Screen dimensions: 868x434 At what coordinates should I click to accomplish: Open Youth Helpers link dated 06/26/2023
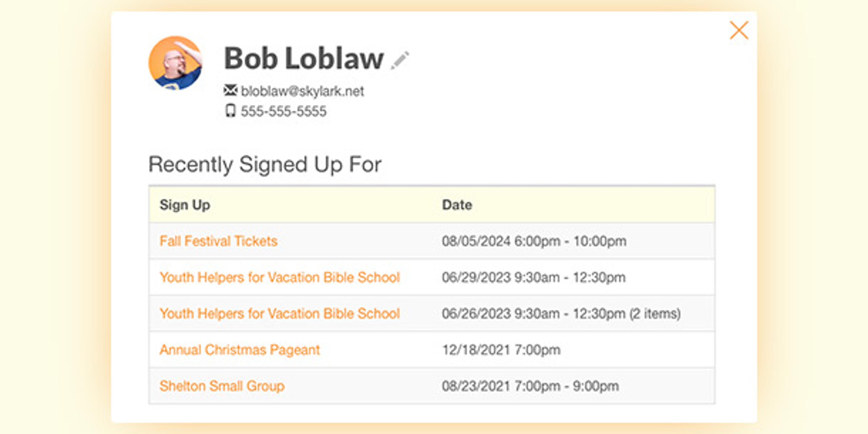(279, 314)
